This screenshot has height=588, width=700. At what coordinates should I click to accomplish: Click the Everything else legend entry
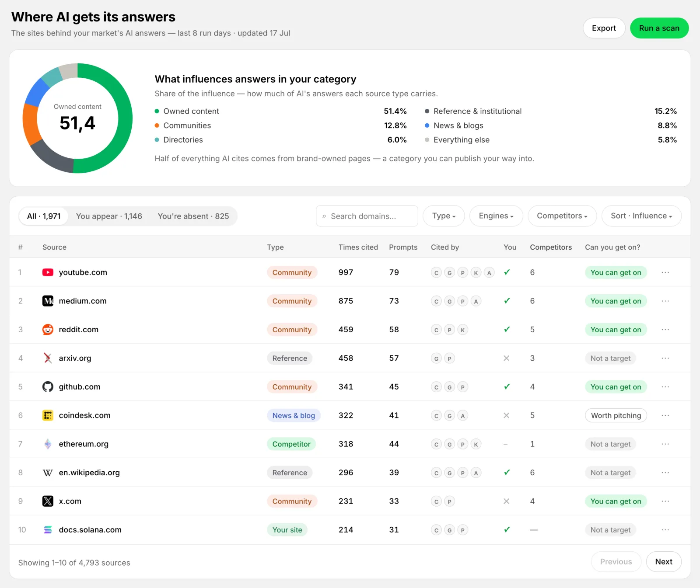coord(462,140)
